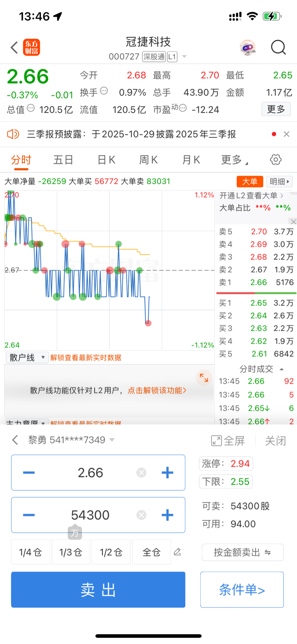Open 开通L2查看大单 link

click(x=251, y=196)
